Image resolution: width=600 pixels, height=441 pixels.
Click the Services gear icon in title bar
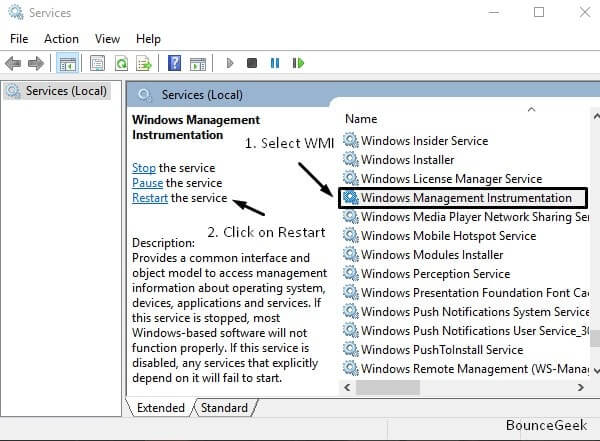coord(16,12)
